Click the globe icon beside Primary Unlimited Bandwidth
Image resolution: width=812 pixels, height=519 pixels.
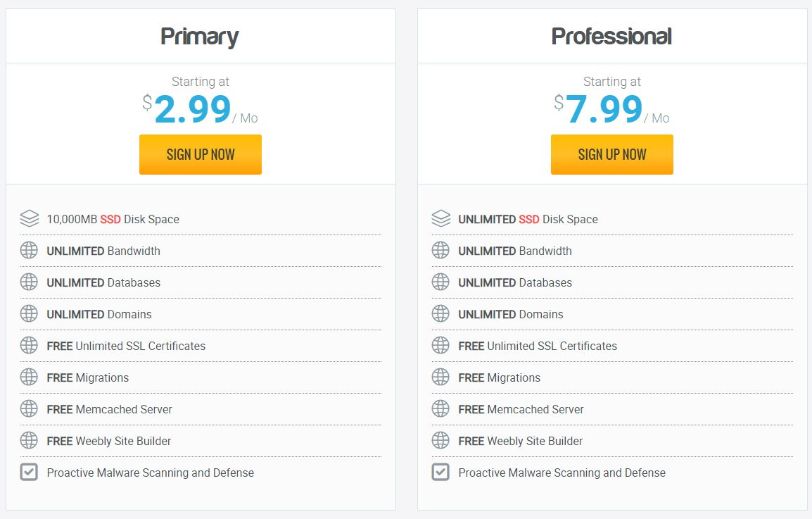point(29,251)
